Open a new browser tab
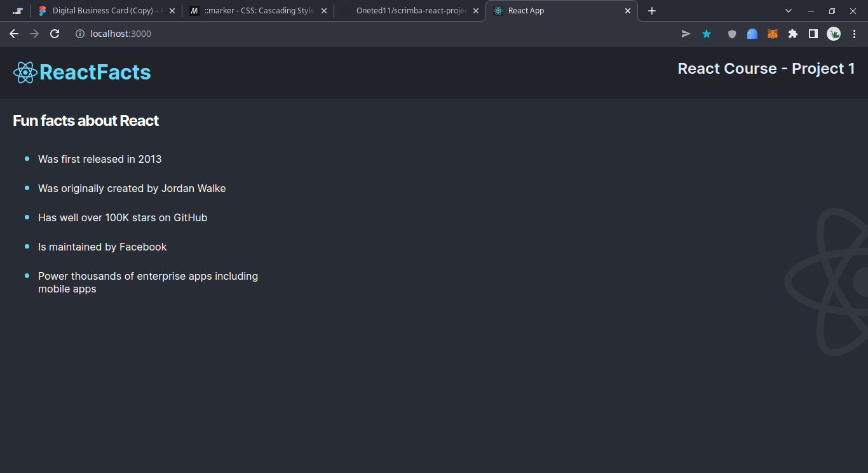 pos(652,11)
